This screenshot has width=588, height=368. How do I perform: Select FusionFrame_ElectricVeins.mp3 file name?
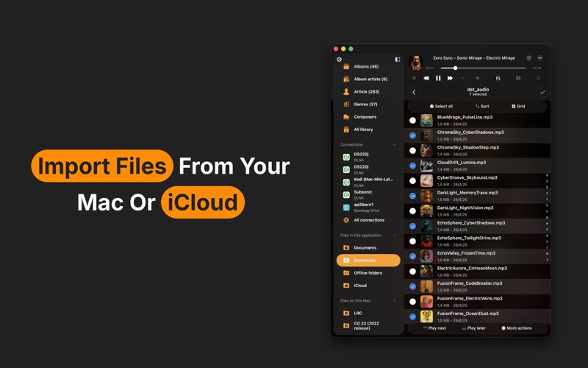coord(470,298)
